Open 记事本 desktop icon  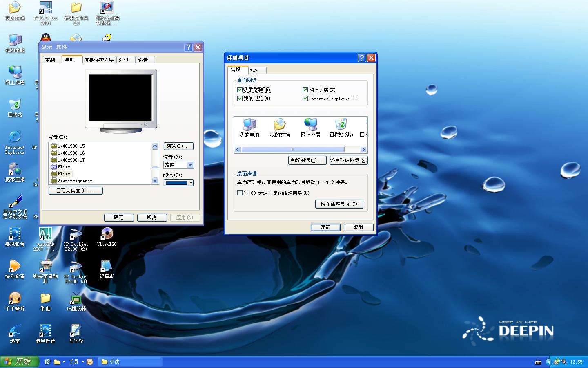click(x=107, y=269)
